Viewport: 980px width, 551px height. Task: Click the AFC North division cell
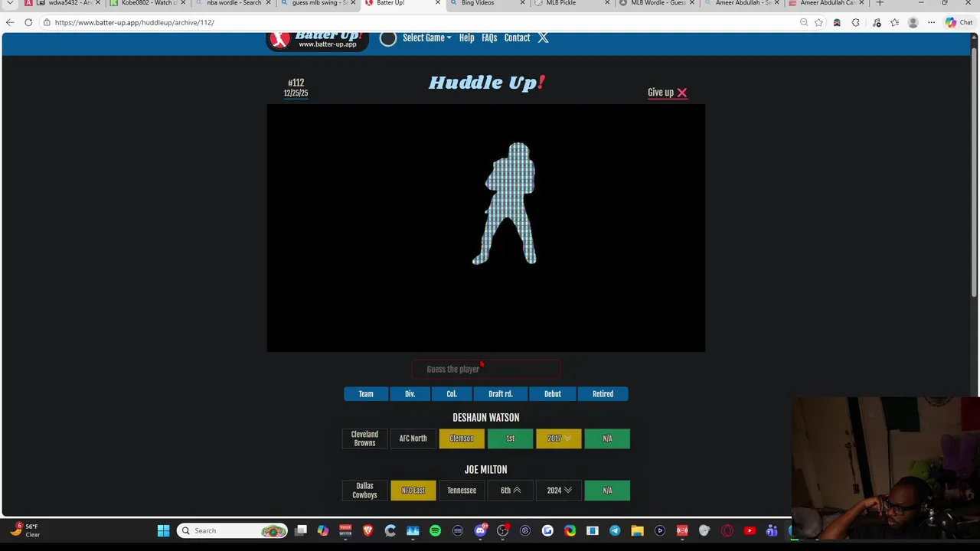(x=413, y=439)
